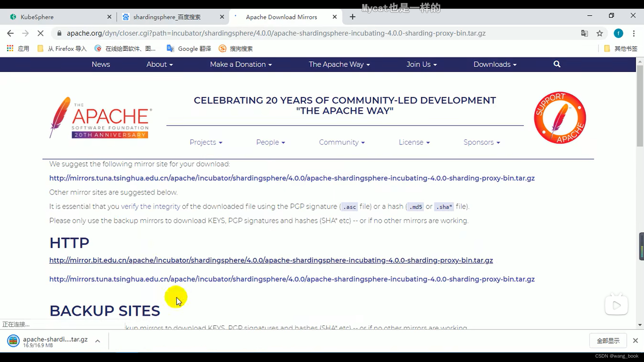644x362 pixels.
Task: Expand the Downloads dropdown
Action: pos(495,64)
